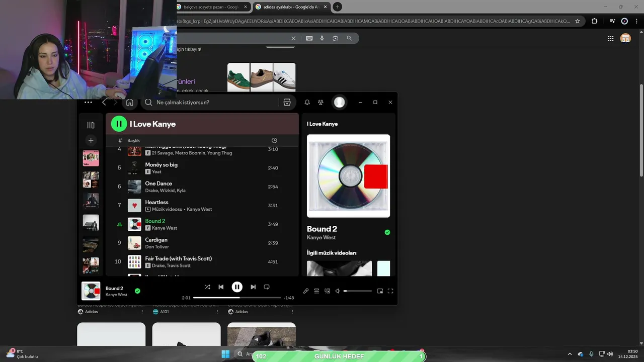This screenshot has width=644, height=362.
Task: Toggle repeat mode
Action: click(267, 287)
